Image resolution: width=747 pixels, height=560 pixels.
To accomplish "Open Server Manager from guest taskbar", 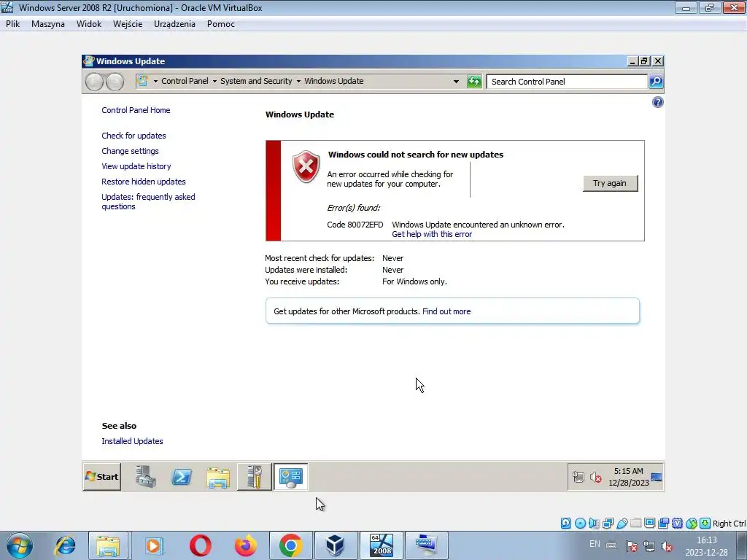I will 145,477.
